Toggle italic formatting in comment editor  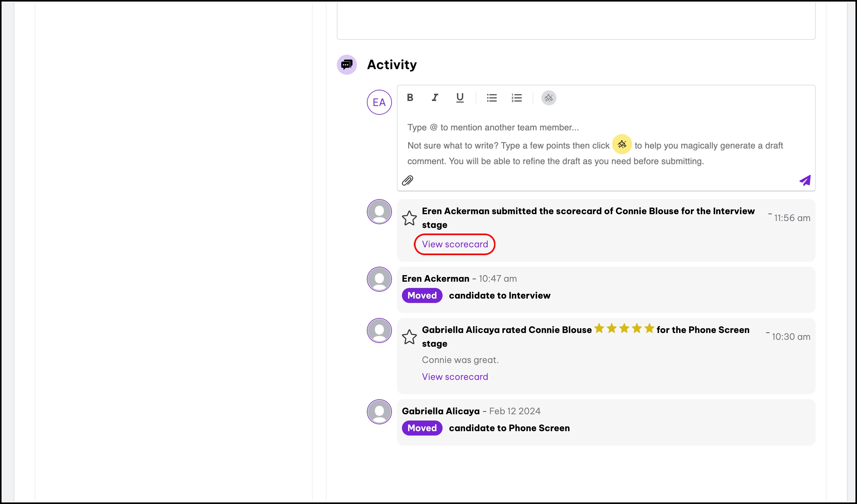435,98
